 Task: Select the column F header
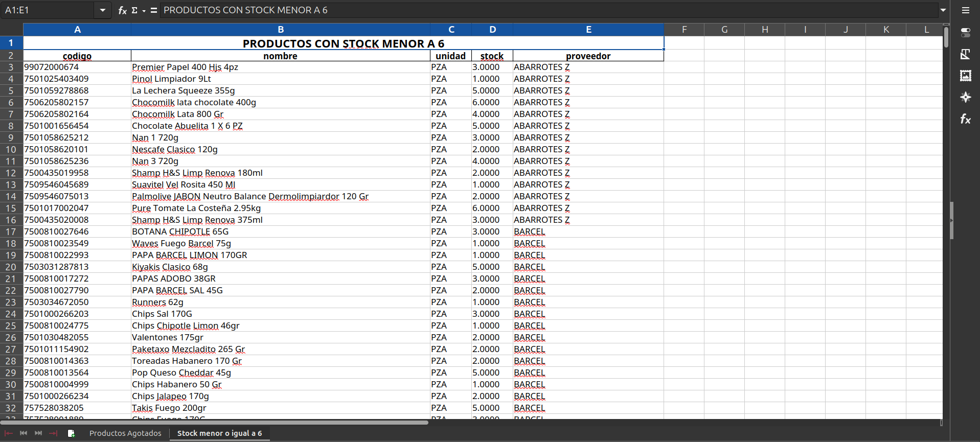pos(684,30)
